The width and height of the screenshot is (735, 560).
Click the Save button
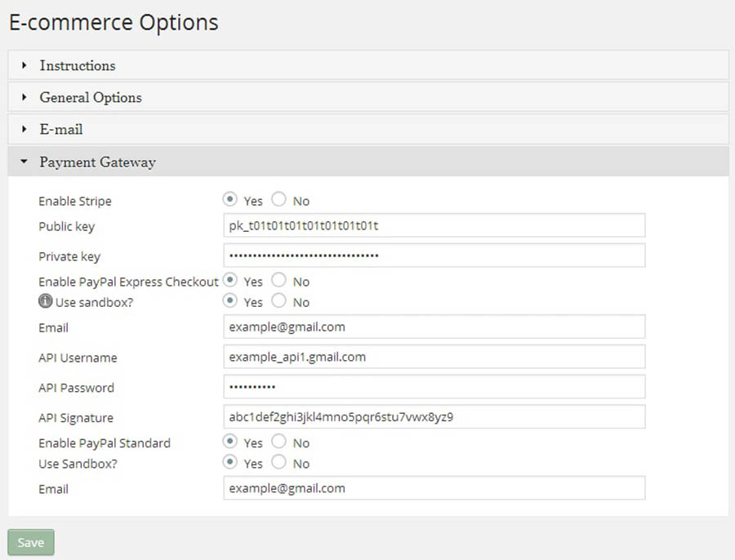click(31, 543)
